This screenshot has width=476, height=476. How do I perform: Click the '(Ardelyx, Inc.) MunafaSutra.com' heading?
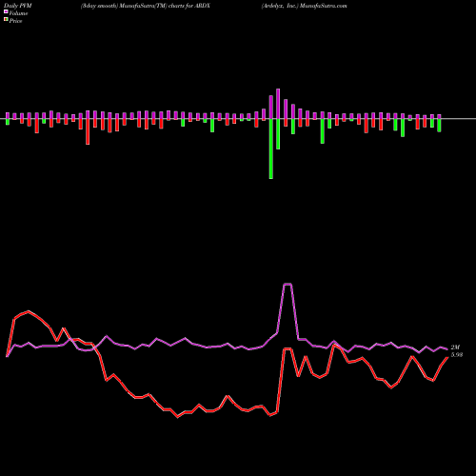point(304,6)
